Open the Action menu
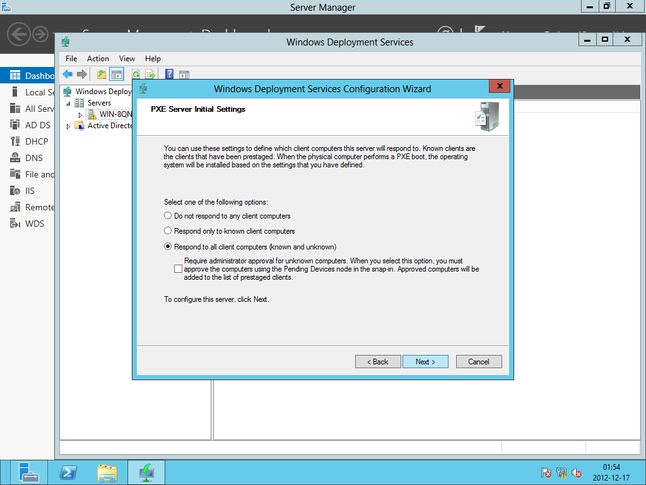The image size is (646, 485). [x=98, y=59]
